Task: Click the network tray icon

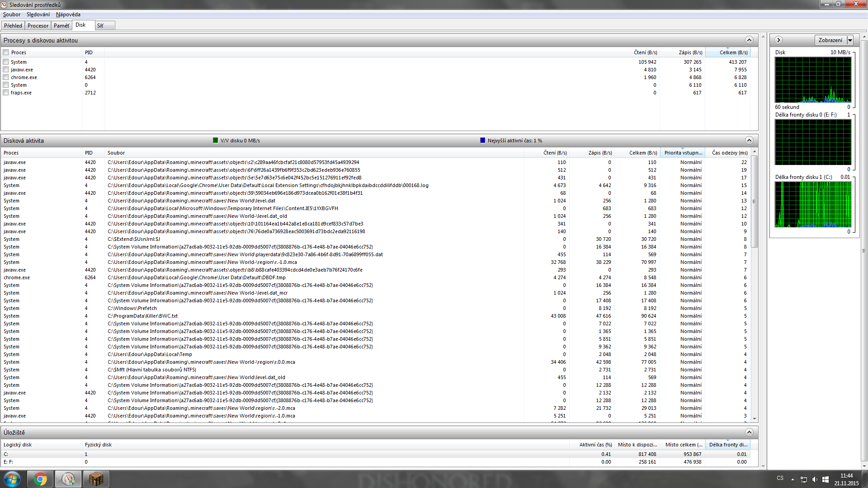Action: tap(803, 479)
